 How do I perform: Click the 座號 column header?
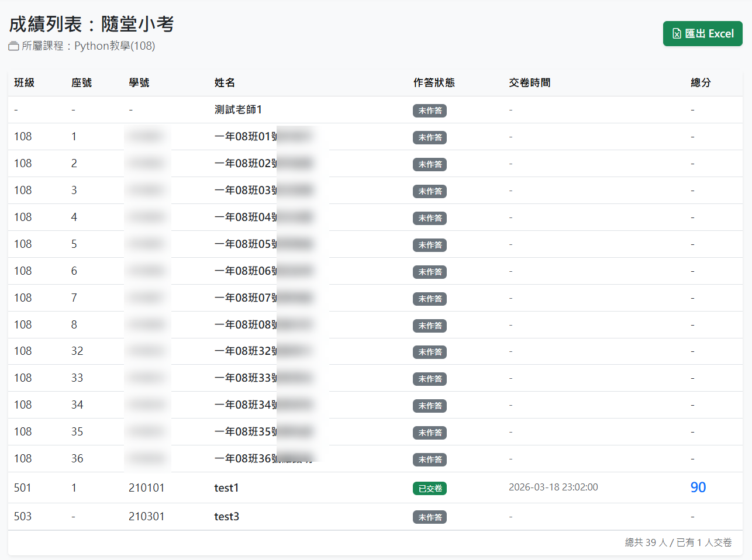(82, 83)
